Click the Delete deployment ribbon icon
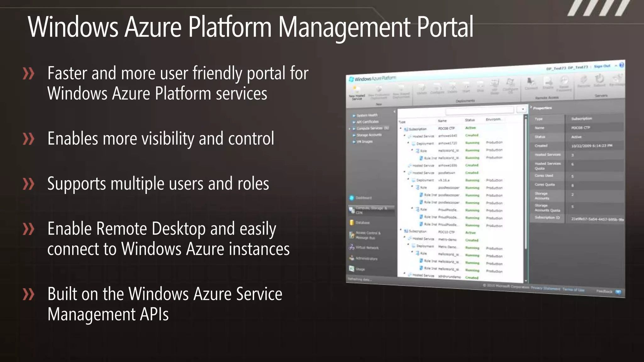Screen dimensions: 644x362 [x=452, y=86]
